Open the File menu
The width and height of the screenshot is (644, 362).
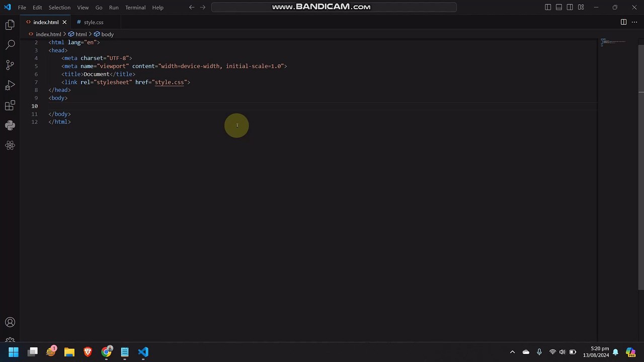(22, 8)
